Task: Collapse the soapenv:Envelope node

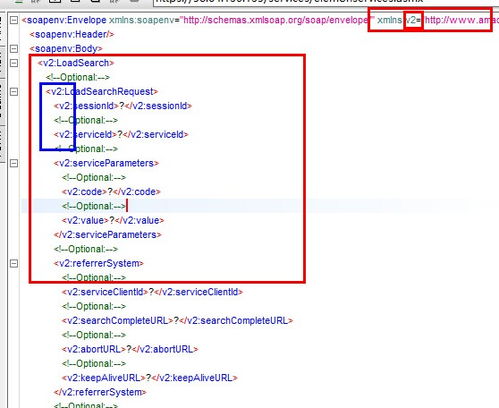Action: (14, 20)
